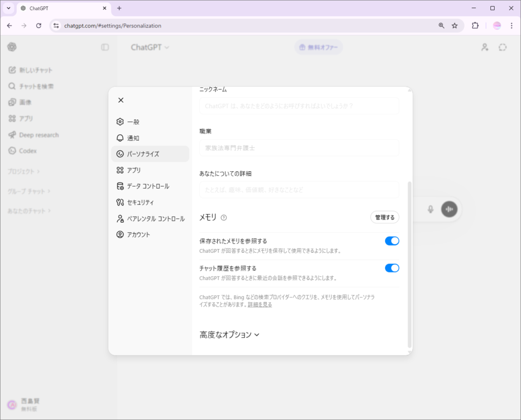
Task: Click the 管理する memory button
Action: pos(384,217)
